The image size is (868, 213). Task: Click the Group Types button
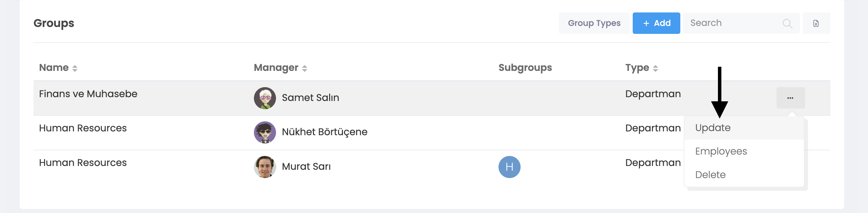click(594, 23)
